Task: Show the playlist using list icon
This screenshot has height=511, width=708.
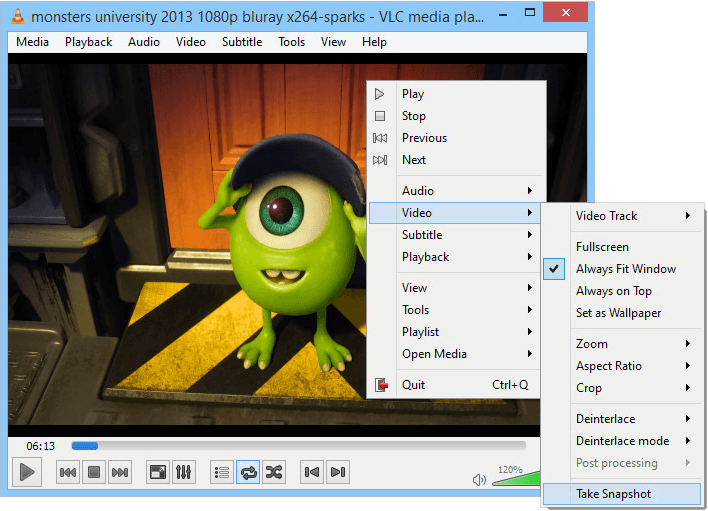Action: [x=222, y=473]
